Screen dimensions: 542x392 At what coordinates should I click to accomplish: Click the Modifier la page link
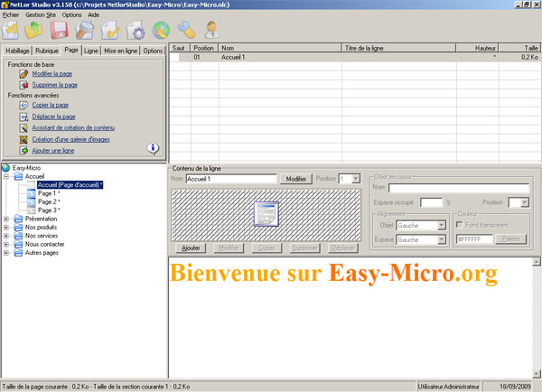52,74
